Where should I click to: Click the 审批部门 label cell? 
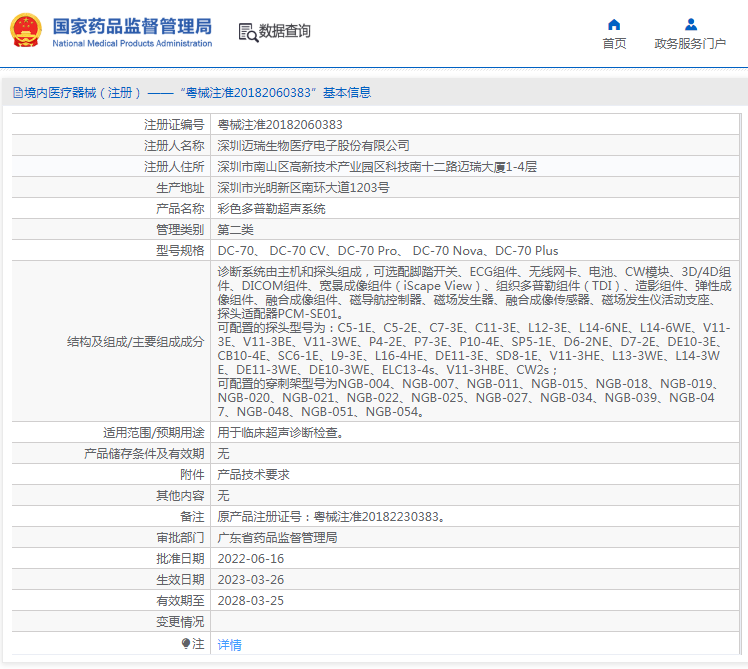click(x=111, y=538)
